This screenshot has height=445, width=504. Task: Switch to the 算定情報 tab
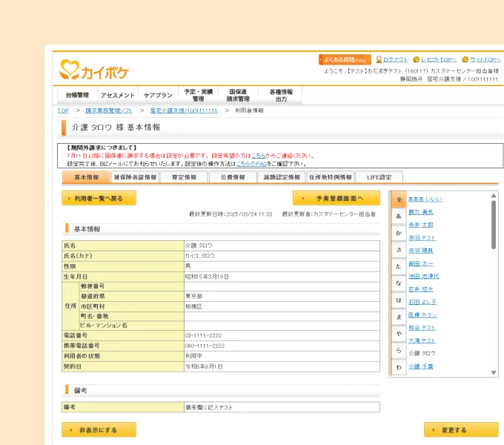pos(184,177)
